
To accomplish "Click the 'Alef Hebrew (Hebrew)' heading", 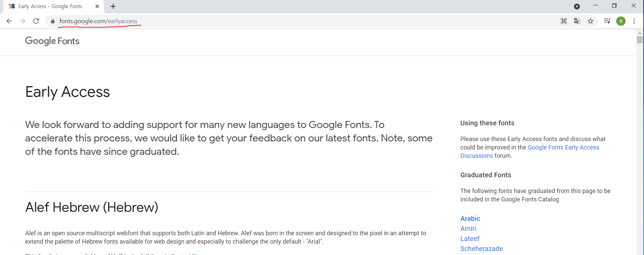I will 92,207.
